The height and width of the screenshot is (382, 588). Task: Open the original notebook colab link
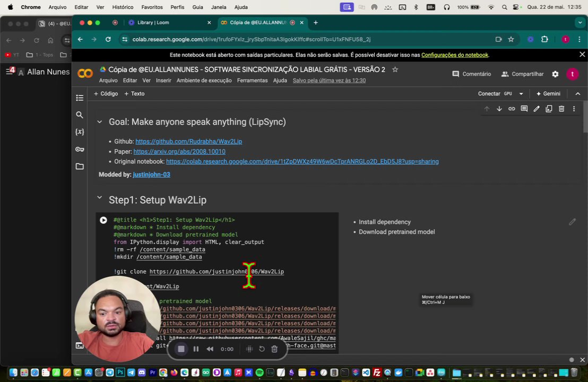pyautogui.click(x=302, y=162)
